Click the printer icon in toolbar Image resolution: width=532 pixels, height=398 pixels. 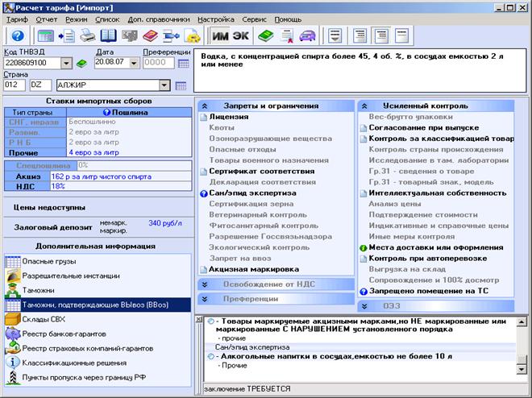(88, 35)
